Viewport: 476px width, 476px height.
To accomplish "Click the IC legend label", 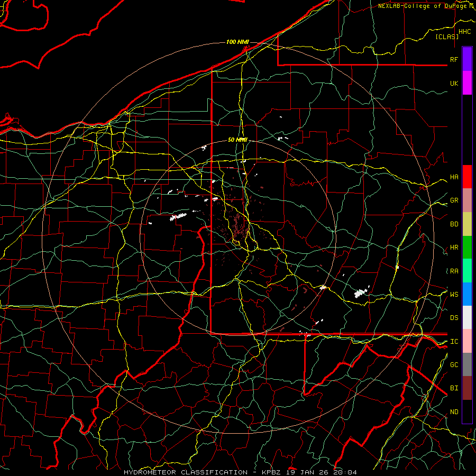I will point(454,342).
